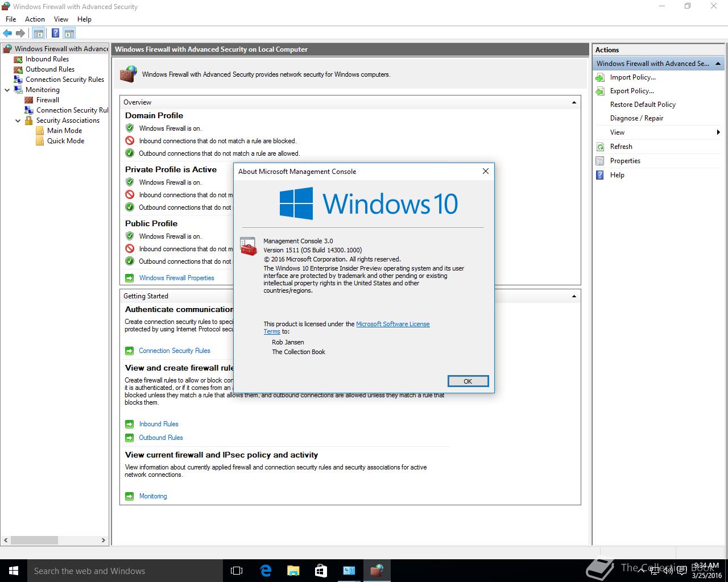728x582 pixels.
Task: Close the About Microsoft Management Console dialog
Action: click(x=485, y=171)
